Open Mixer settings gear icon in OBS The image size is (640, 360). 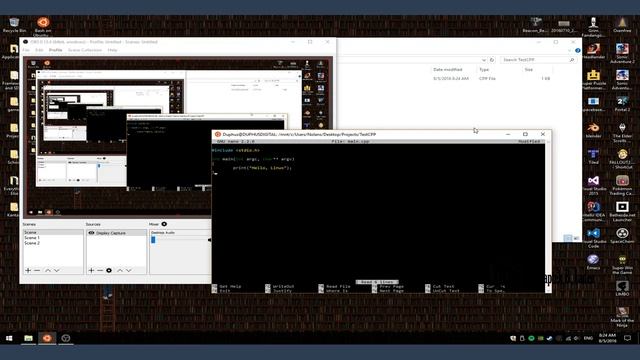coord(164,224)
